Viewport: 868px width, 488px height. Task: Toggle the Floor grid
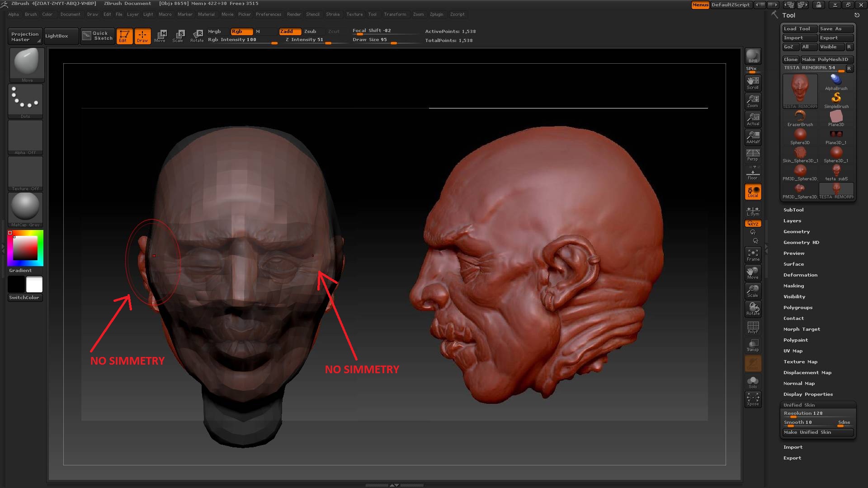tap(753, 173)
